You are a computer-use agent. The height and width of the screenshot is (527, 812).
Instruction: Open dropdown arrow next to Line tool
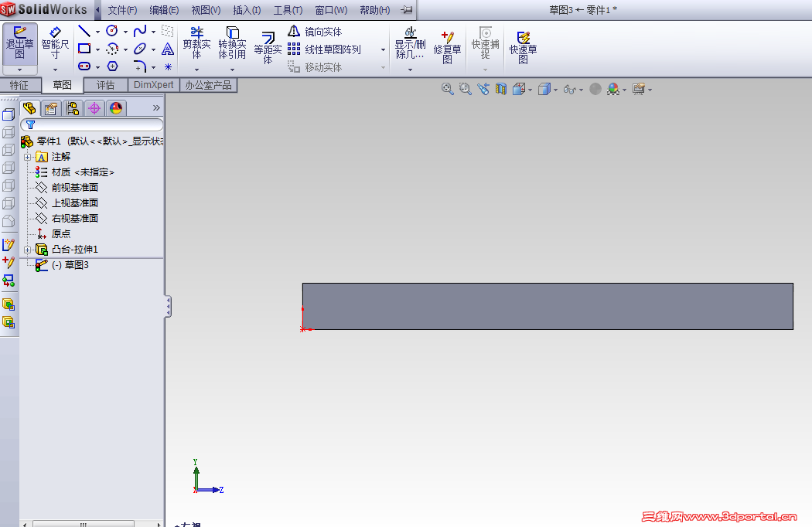[x=97, y=32]
